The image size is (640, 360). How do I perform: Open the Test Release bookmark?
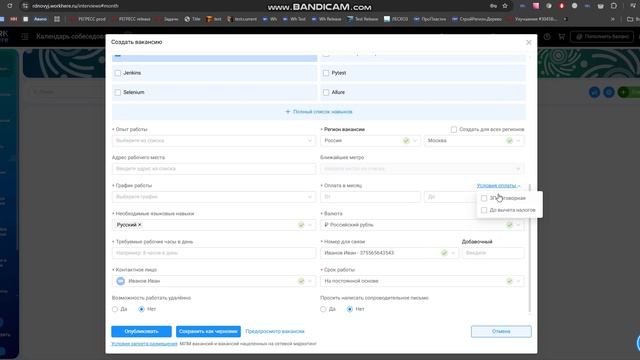[x=362, y=19]
